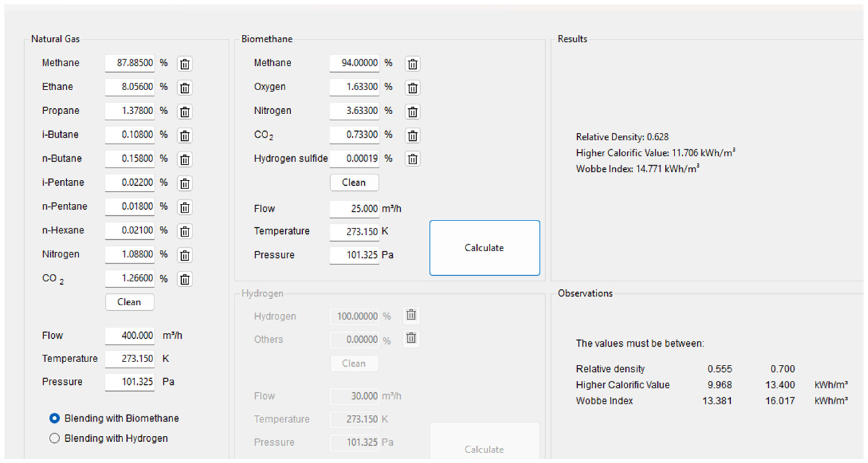The image size is (868, 463).
Task: Click trash icon beside n-Hexane percentage
Action: (185, 231)
